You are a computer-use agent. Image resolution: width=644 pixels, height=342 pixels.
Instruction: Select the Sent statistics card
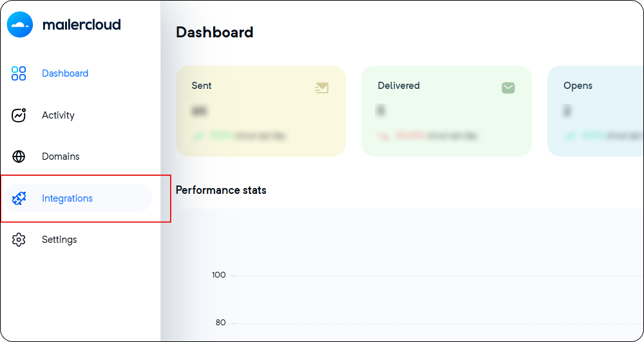coord(261,111)
